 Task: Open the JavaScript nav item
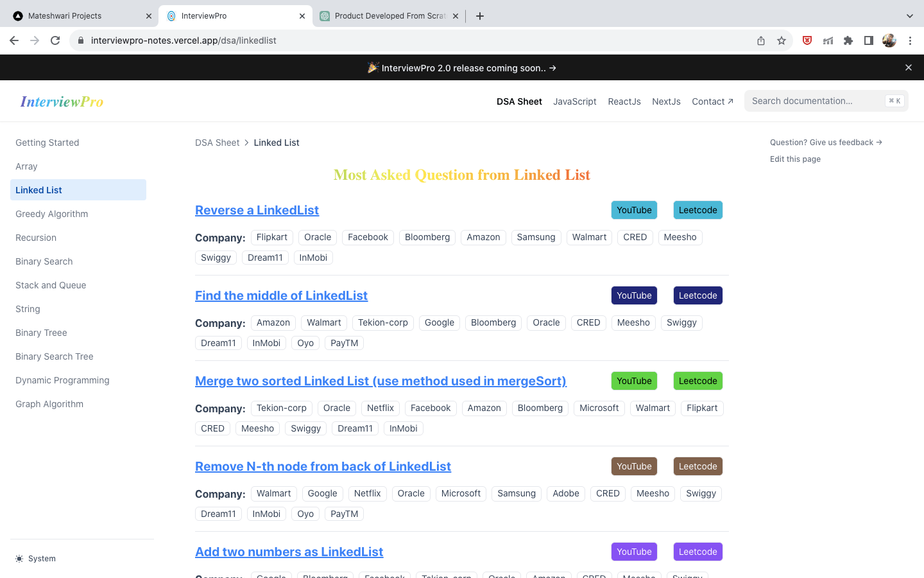point(575,101)
